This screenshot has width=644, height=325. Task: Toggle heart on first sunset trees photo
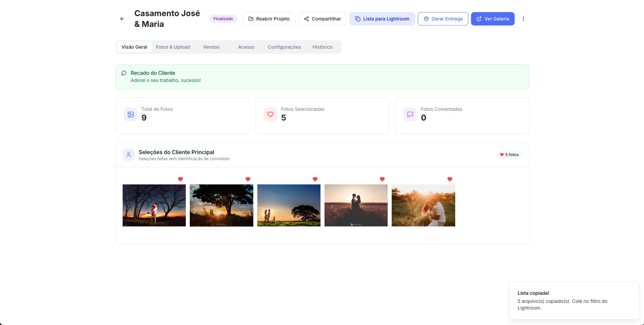click(x=180, y=179)
